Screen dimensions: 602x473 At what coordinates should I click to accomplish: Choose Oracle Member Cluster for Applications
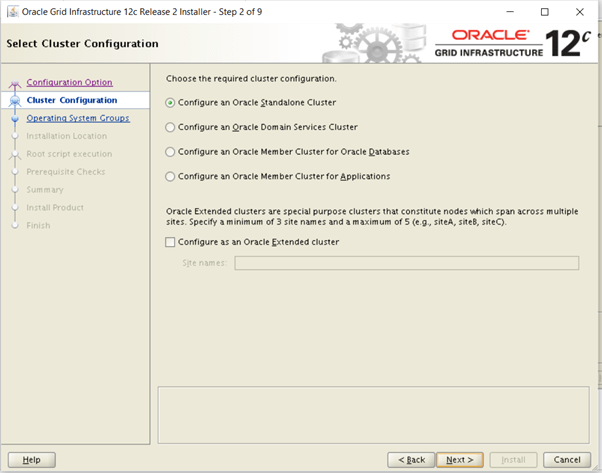tap(170, 177)
